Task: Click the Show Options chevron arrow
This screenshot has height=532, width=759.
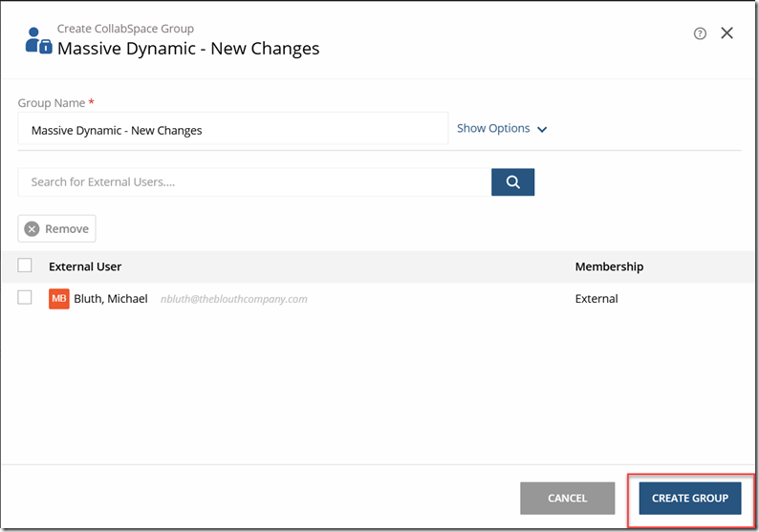Action: [x=542, y=129]
